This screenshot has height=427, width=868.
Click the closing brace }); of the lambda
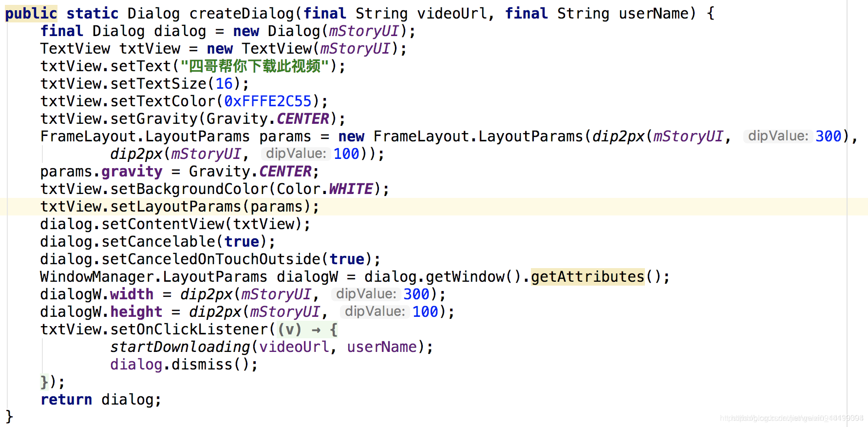(52, 382)
